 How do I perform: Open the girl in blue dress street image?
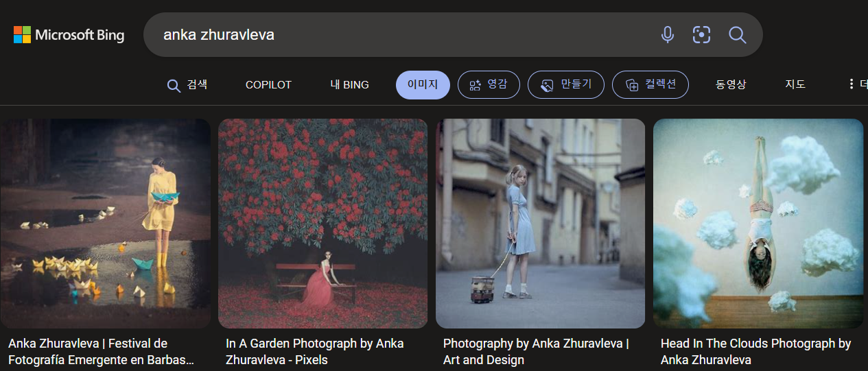pos(540,224)
